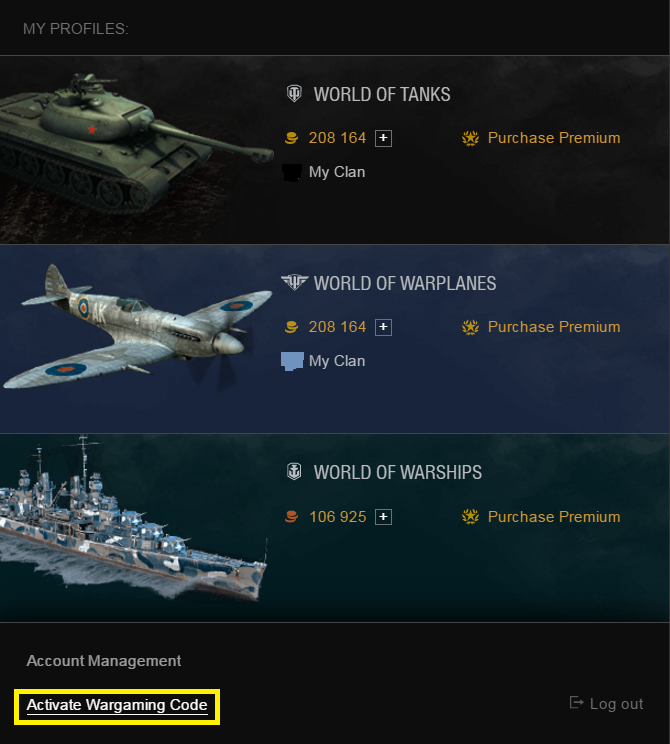Open Purchase Premium for World of Warplanes
Screen dimensions: 670x744
click(554, 327)
